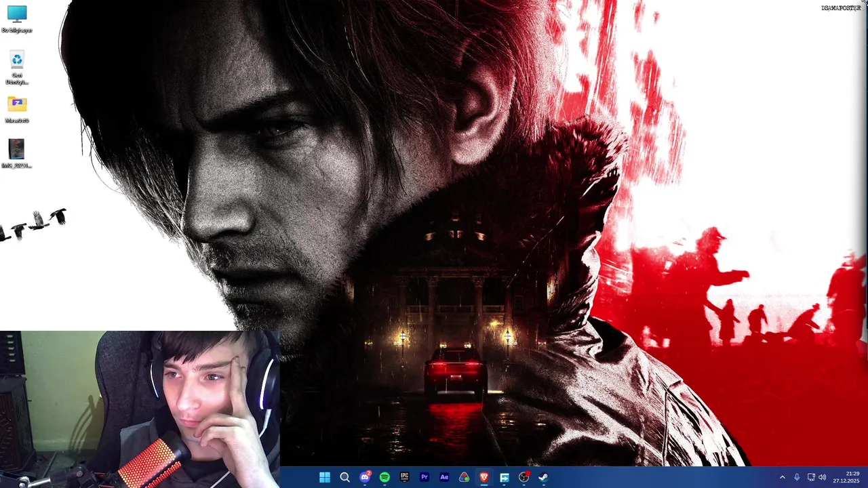Select the IMG_2025 image file on desktop
Viewport: 868px width, 488px height.
[17, 154]
